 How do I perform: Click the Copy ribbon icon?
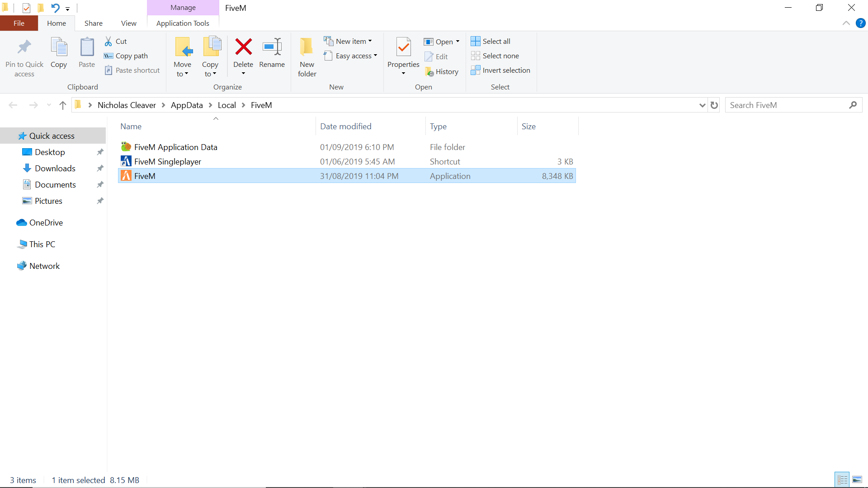click(59, 47)
